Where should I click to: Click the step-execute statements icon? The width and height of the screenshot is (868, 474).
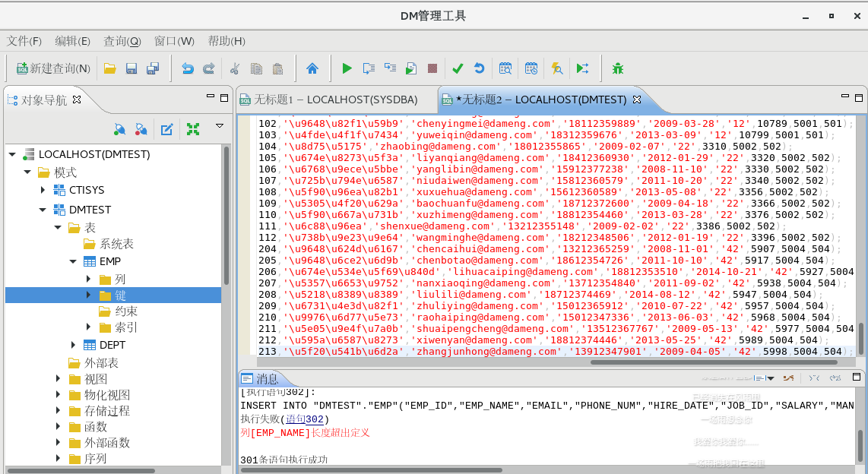coord(390,68)
